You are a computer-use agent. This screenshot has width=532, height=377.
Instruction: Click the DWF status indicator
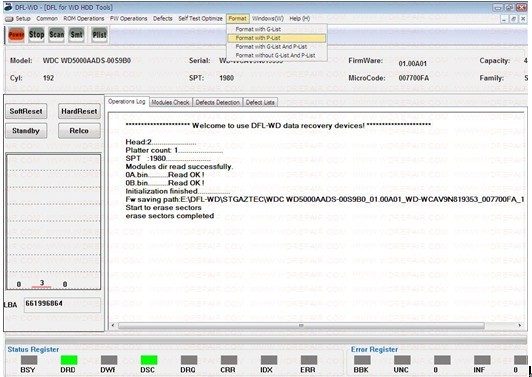tap(109, 360)
